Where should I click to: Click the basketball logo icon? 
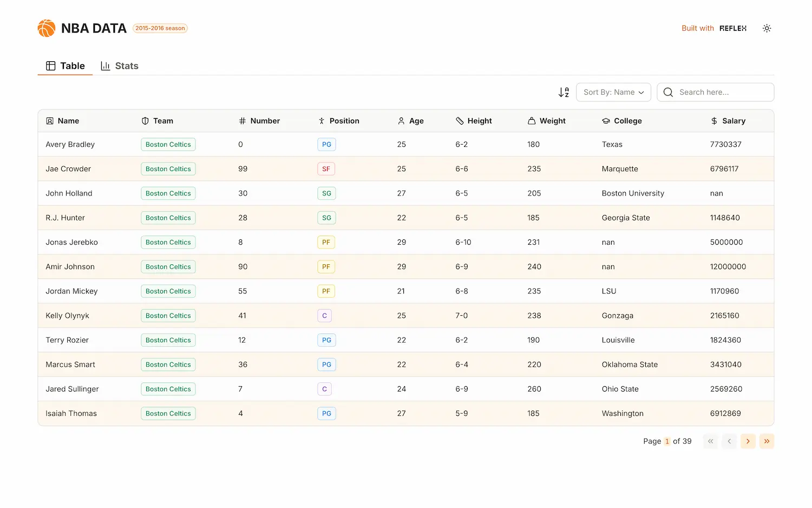coord(47,28)
